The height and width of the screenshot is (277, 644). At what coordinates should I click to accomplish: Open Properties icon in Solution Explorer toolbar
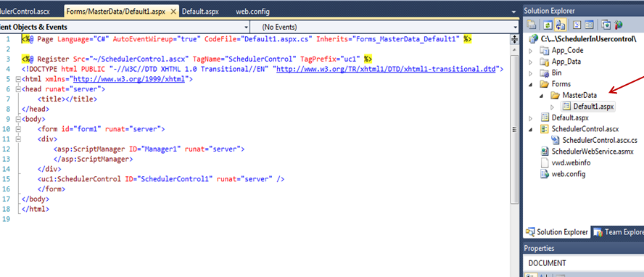pyautogui.click(x=531, y=25)
